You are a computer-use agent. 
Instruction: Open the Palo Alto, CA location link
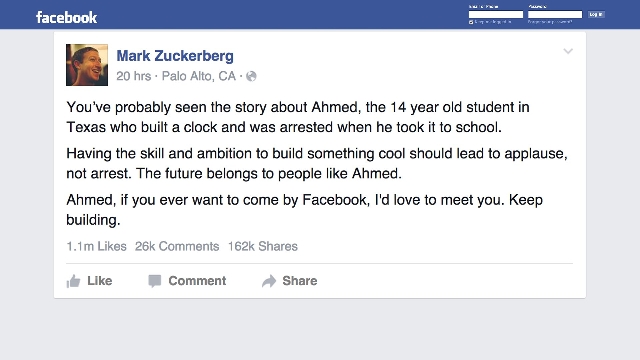[x=199, y=76]
